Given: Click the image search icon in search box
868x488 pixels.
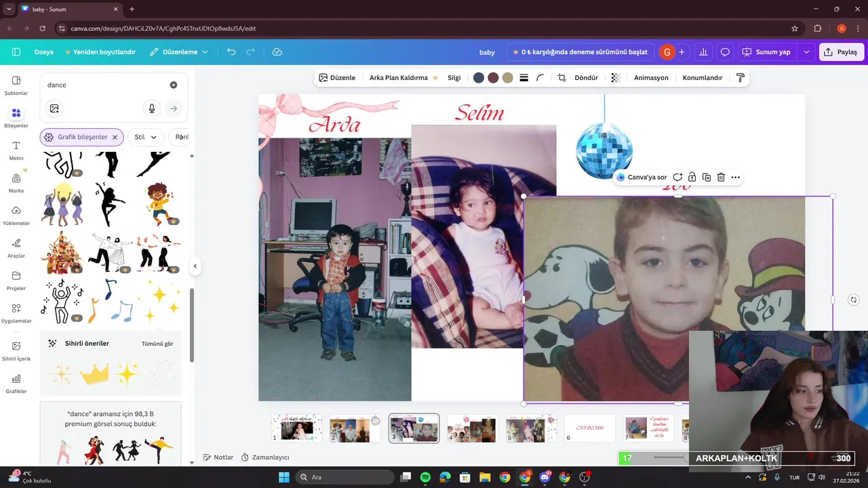Looking at the screenshot, I should tap(54, 108).
